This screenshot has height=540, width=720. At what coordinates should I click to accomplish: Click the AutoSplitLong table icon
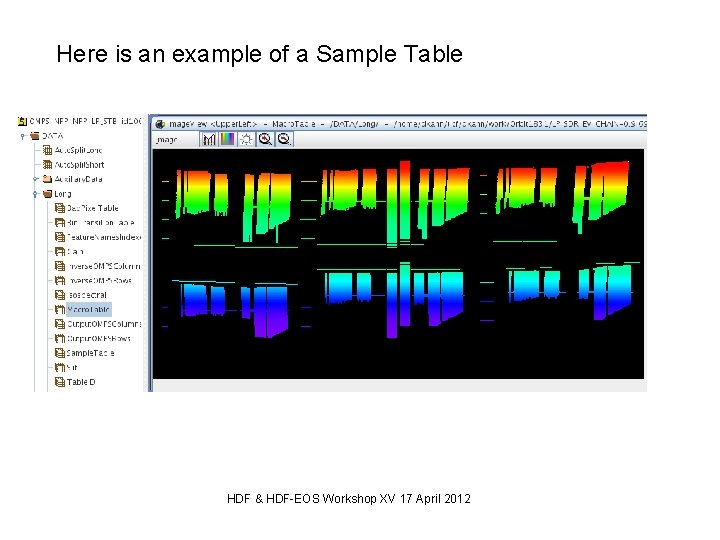(x=47, y=150)
